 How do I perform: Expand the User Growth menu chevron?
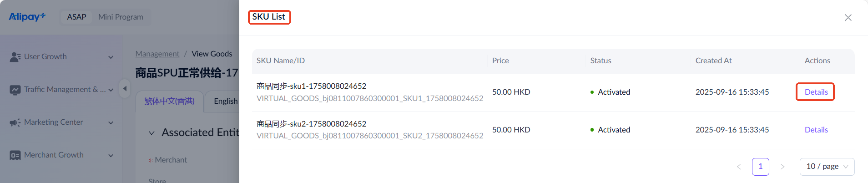pos(111,57)
